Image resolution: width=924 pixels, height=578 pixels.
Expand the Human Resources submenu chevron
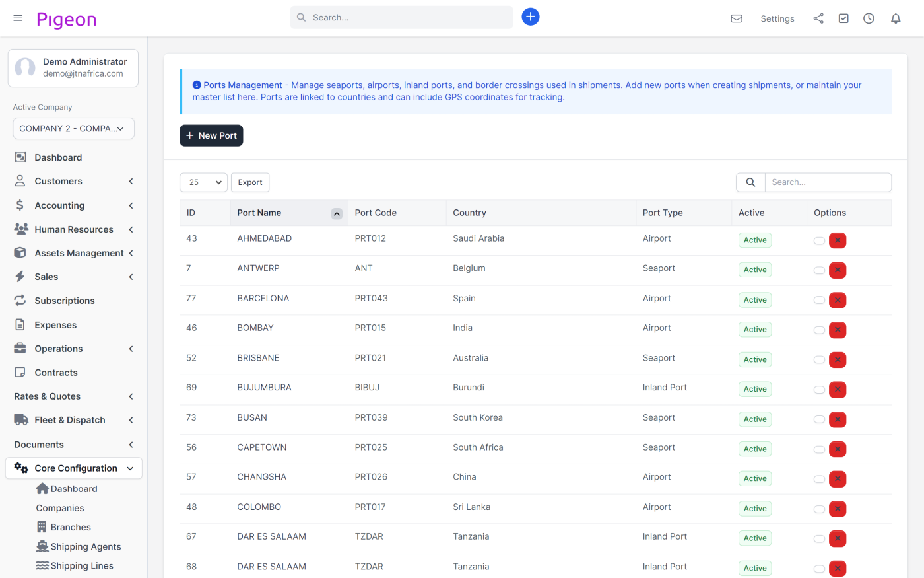point(131,229)
